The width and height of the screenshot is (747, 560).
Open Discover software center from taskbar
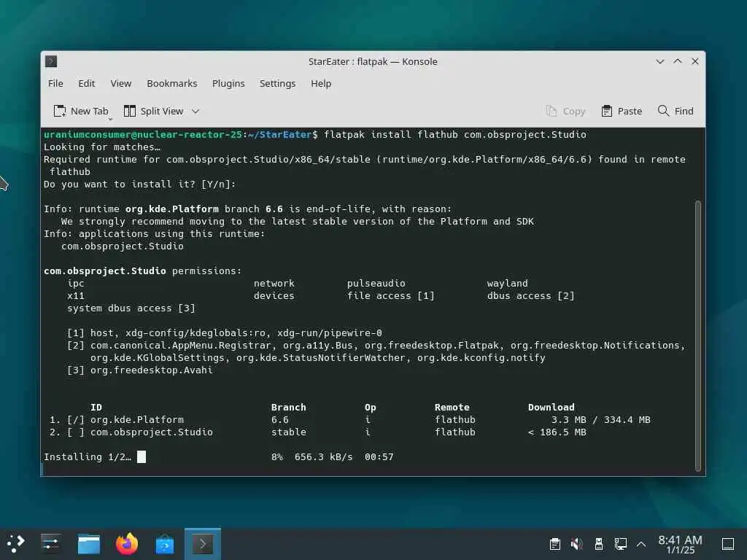(x=165, y=543)
